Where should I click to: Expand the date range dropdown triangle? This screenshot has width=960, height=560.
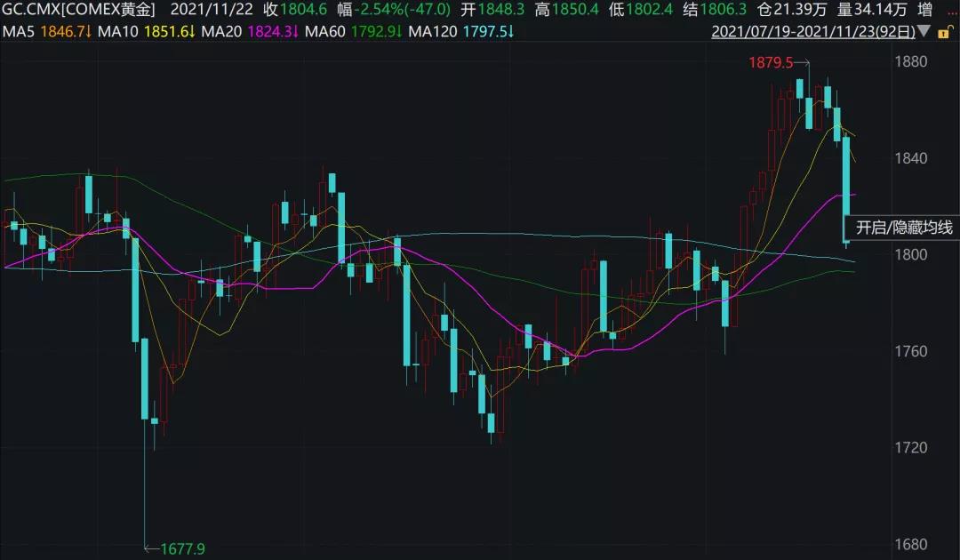[x=924, y=32]
